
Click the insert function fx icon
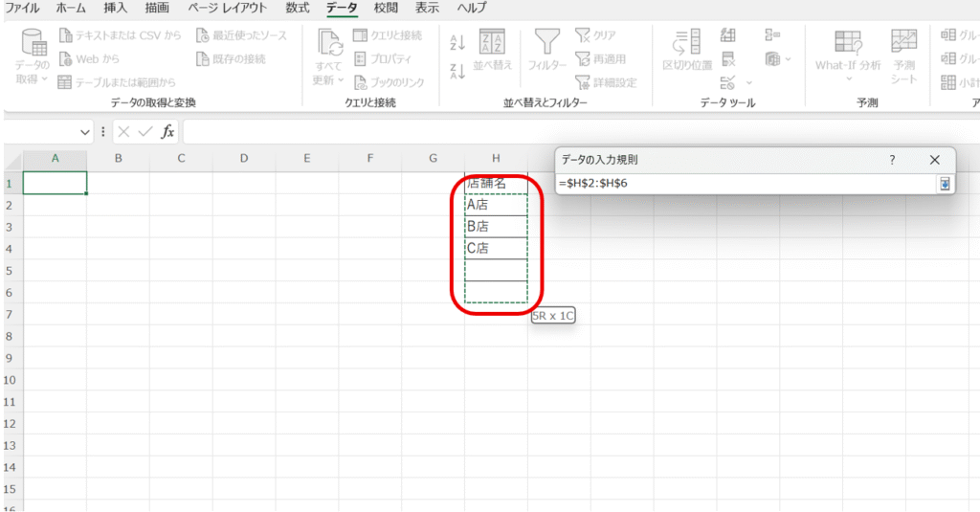pos(167,132)
